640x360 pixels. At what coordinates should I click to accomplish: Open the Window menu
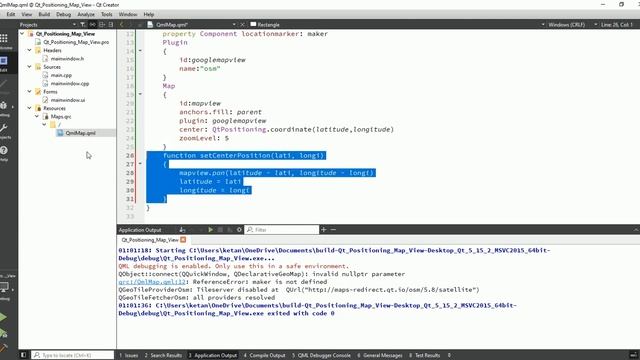128,14
